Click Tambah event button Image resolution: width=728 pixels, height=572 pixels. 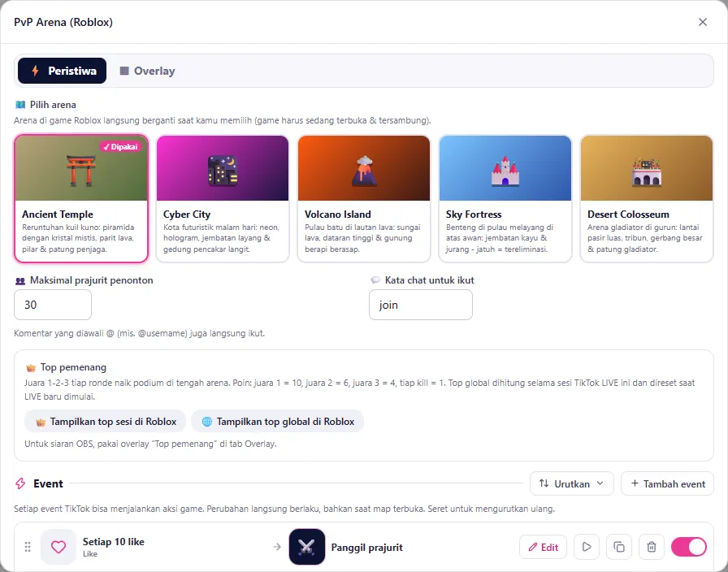(667, 483)
